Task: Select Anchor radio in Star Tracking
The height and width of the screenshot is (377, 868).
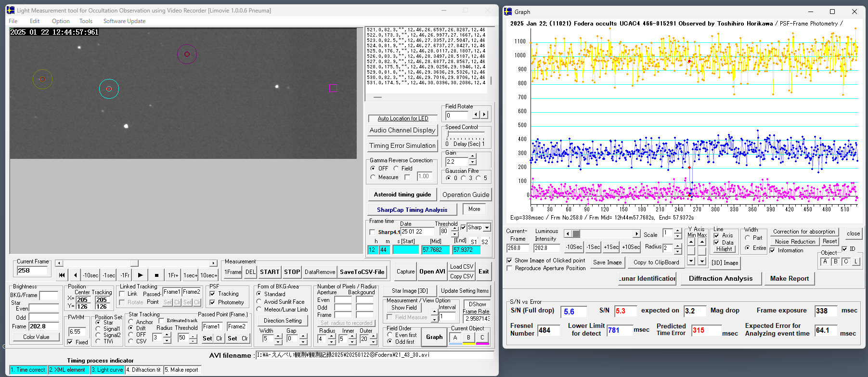Action: 131,322
